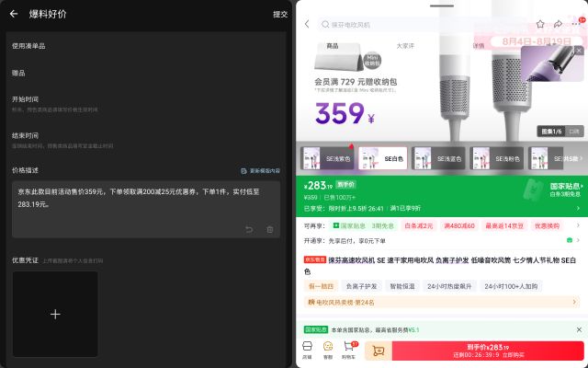Choose the SE浅蓝色 variant
This screenshot has height=368, width=588.
(438, 158)
